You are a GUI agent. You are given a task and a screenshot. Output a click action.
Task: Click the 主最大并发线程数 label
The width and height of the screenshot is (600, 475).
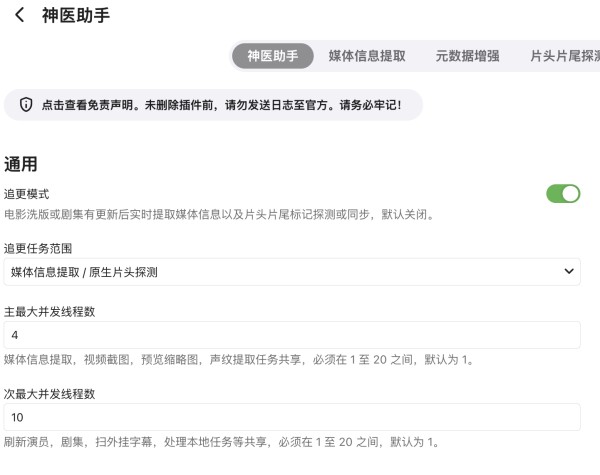point(49,311)
